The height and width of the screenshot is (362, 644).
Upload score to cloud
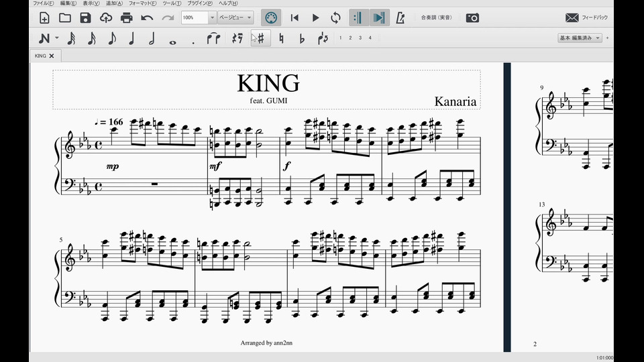(106, 17)
